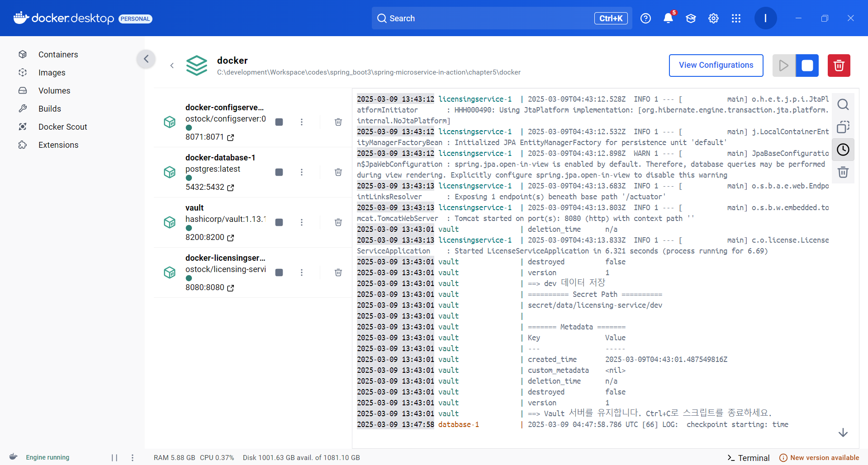Open more options for docker-database-1 container
Screen dimensions: 868x465
click(x=302, y=172)
